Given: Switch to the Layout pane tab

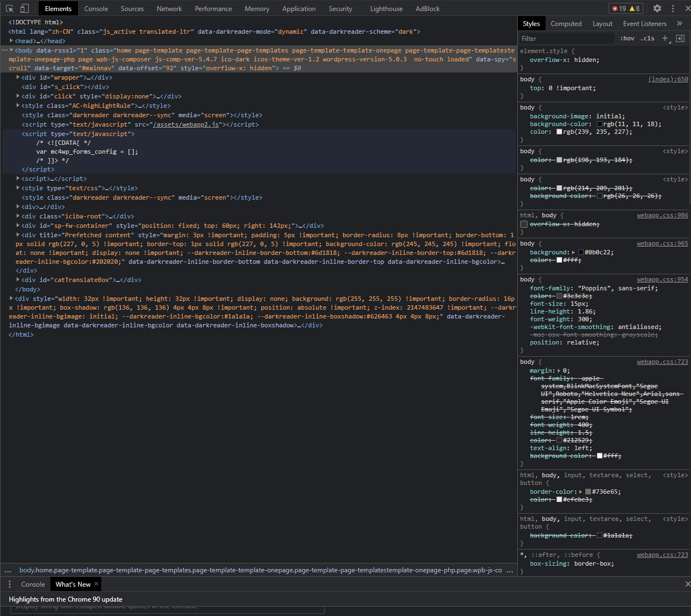Looking at the screenshot, I should [x=602, y=24].
